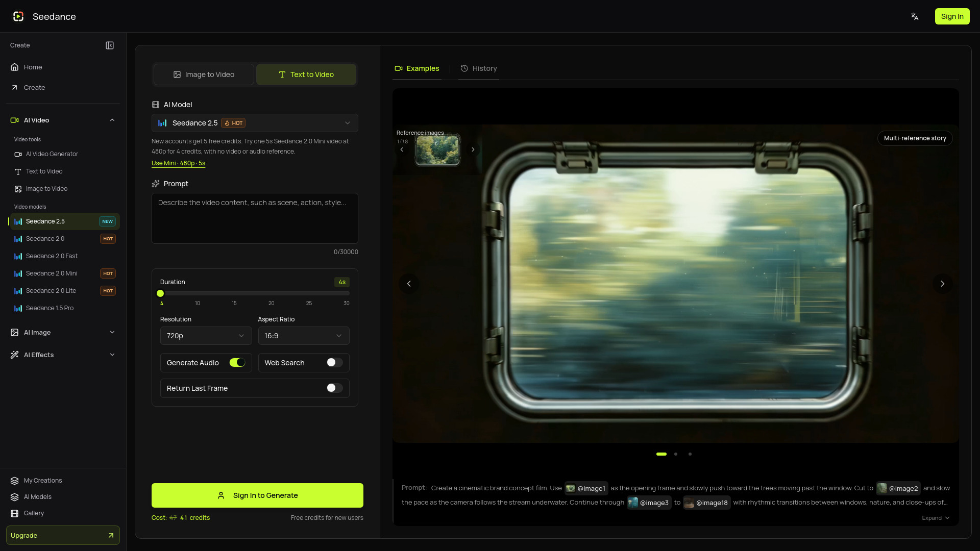Expand the full prompt text
The height and width of the screenshot is (551, 980).
click(x=936, y=518)
